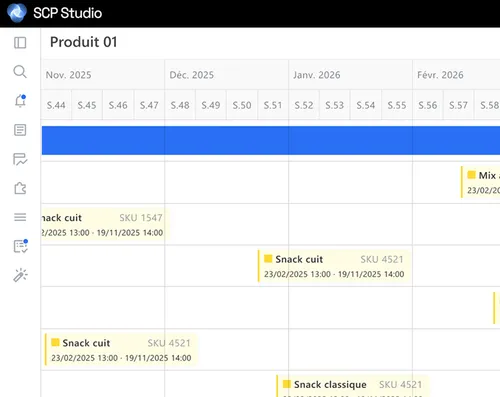
Task: Select week S.57 column header
Action: click(x=458, y=105)
